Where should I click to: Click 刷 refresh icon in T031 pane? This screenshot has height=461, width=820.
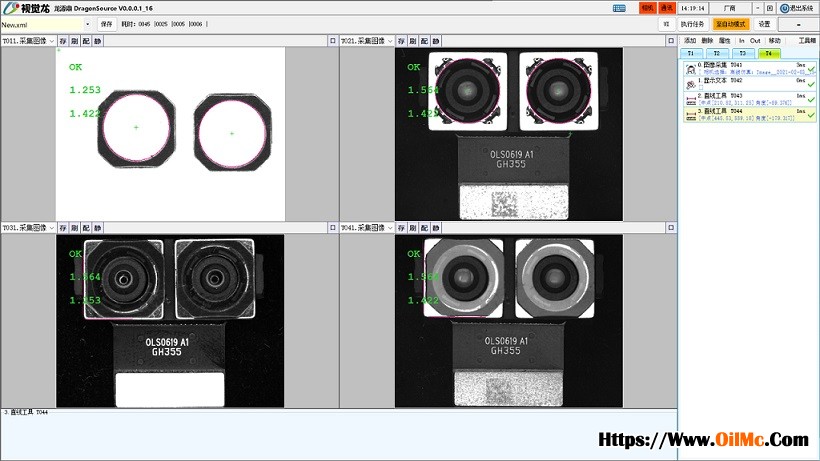(x=74, y=228)
